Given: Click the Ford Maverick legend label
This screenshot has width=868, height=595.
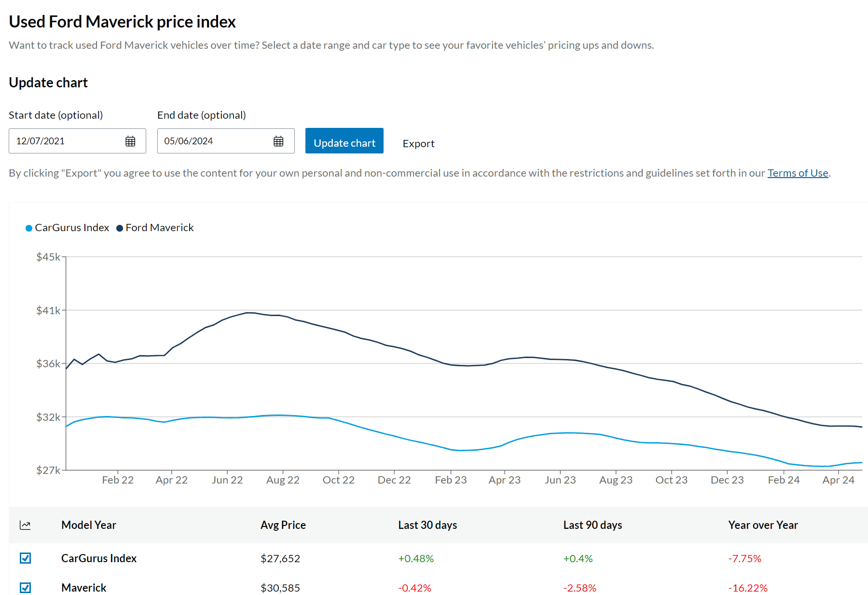Looking at the screenshot, I should click(x=160, y=228).
